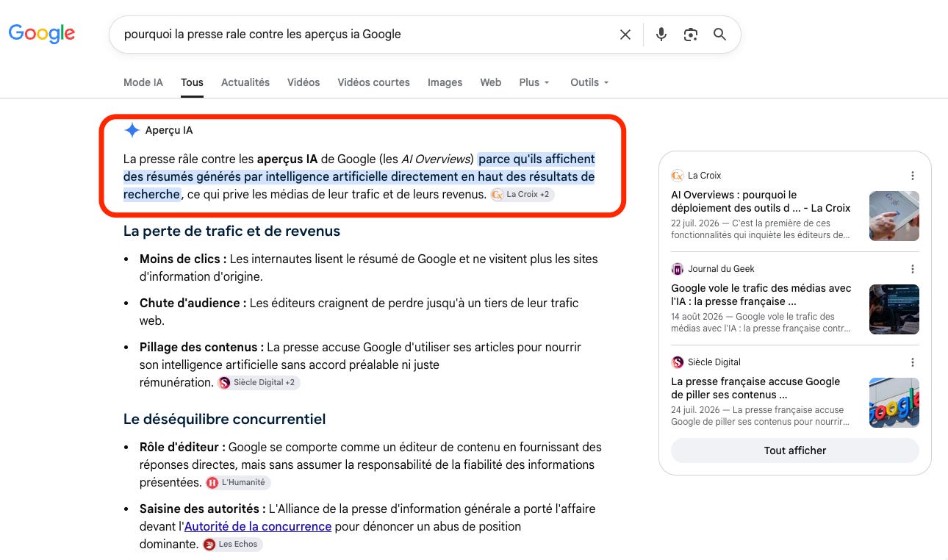Switch to the Images tab

tap(445, 82)
